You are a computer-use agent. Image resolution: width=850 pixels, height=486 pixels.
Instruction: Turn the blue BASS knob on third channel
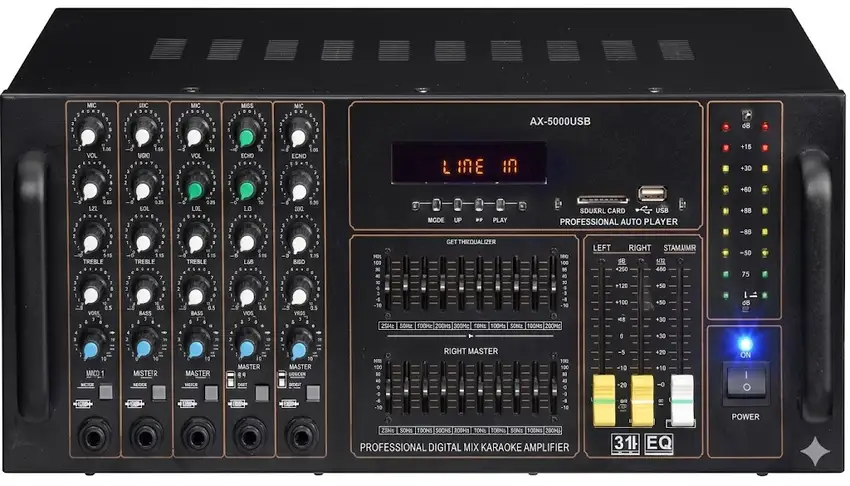tap(195, 345)
